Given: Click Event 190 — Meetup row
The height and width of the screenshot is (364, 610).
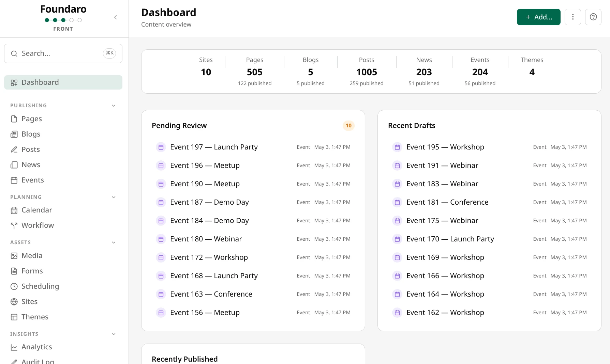Looking at the screenshot, I should pyautogui.click(x=253, y=184).
